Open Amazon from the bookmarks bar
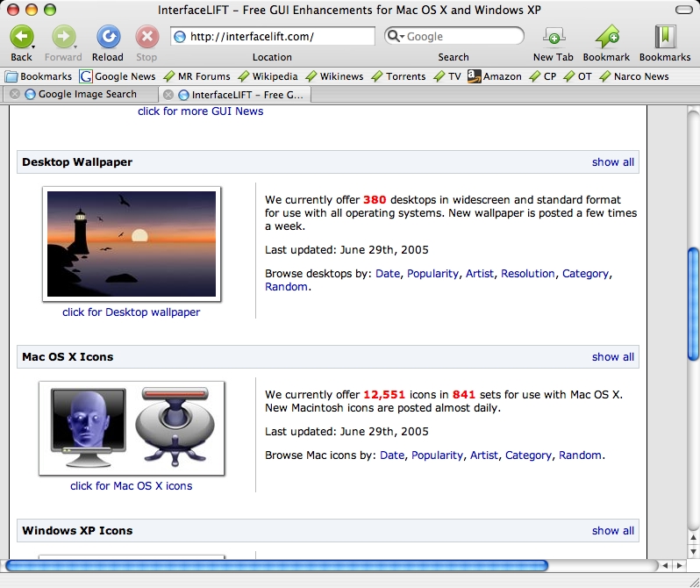 [495, 76]
